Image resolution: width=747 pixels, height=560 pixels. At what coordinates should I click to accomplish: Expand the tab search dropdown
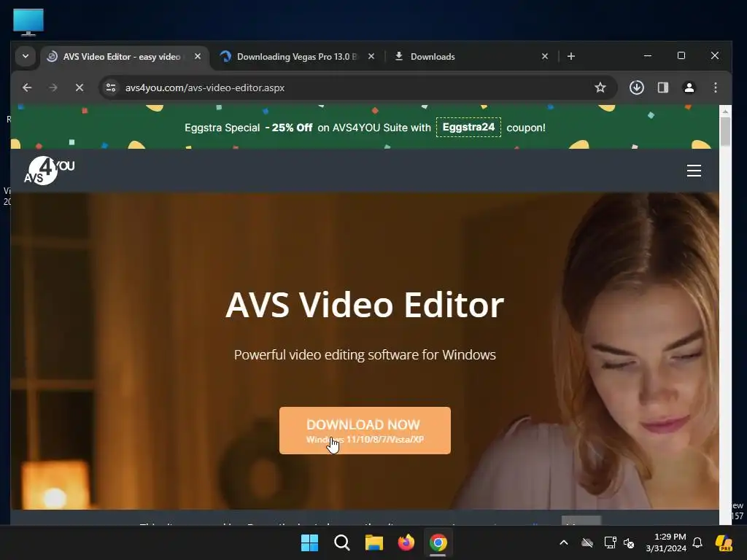tap(26, 56)
